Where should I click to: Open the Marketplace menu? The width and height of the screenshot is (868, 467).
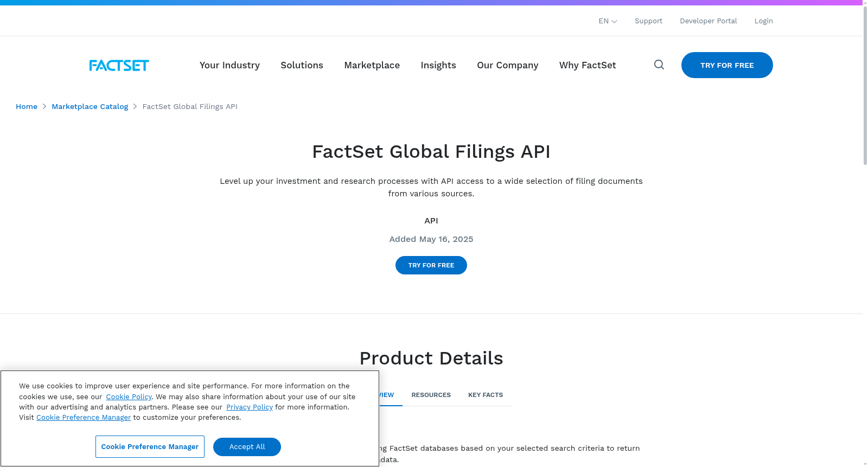click(x=372, y=65)
